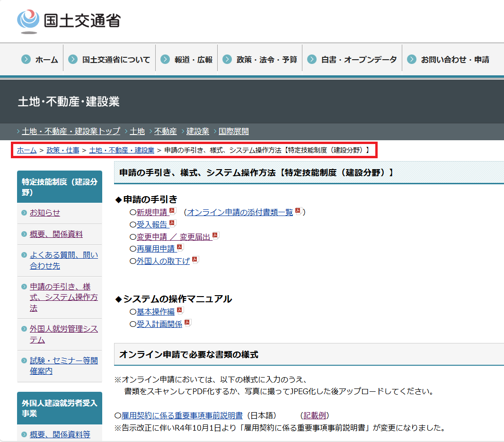Click PDF icon next to 基本操作編

point(180,311)
